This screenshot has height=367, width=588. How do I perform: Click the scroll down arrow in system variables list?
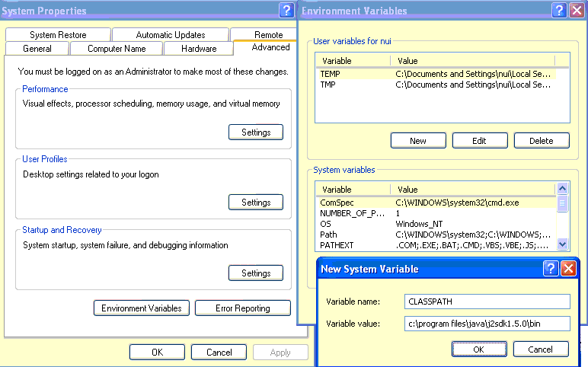pyautogui.click(x=562, y=244)
